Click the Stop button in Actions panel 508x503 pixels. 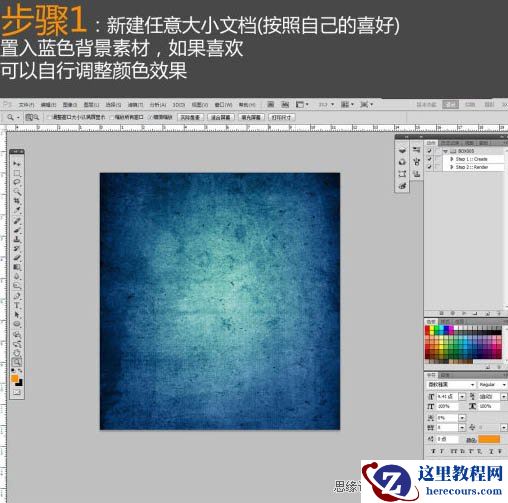click(441, 313)
